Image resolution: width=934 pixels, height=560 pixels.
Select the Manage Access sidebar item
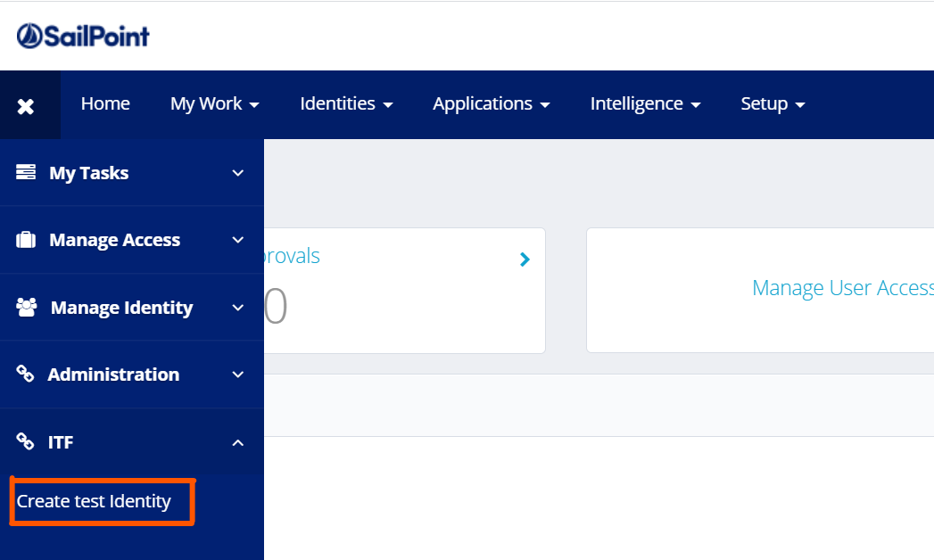132,240
